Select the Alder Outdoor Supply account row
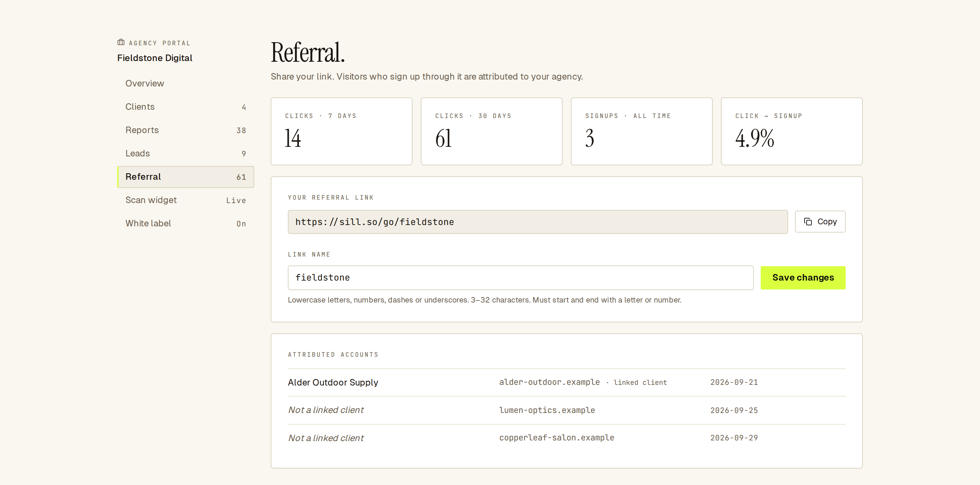980x485 pixels. point(566,382)
